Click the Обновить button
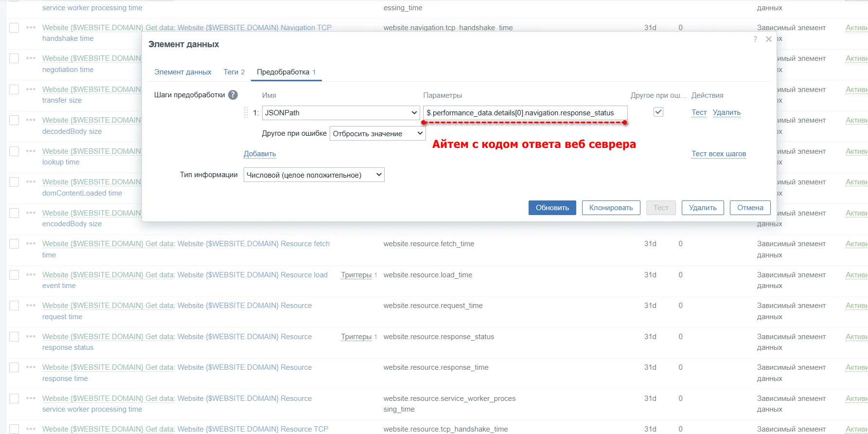The width and height of the screenshot is (868, 434). [552, 208]
